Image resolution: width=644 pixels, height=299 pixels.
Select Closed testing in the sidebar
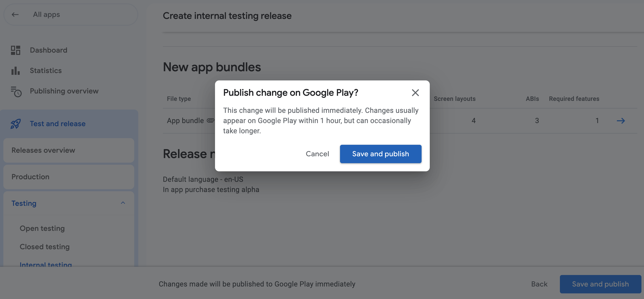tap(45, 247)
